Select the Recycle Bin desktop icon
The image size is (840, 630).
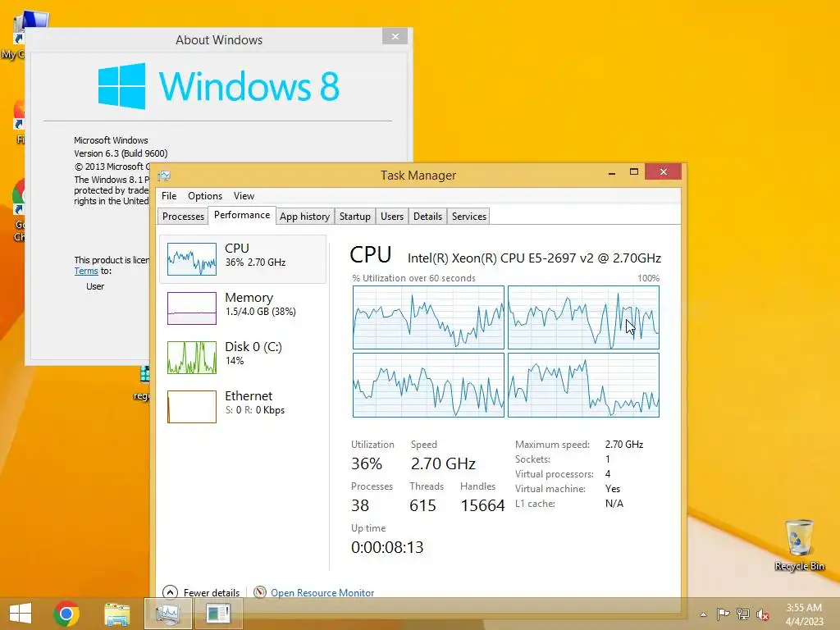[x=799, y=545]
